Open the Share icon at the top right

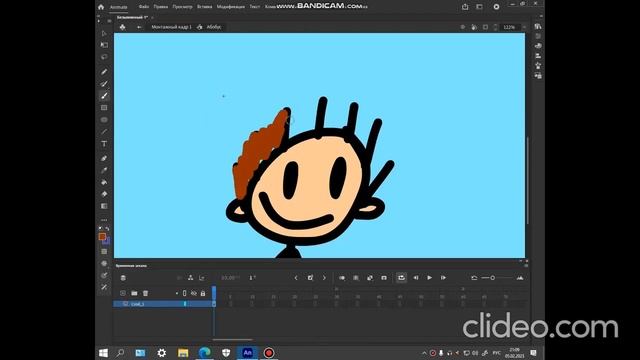pos(465,7)
